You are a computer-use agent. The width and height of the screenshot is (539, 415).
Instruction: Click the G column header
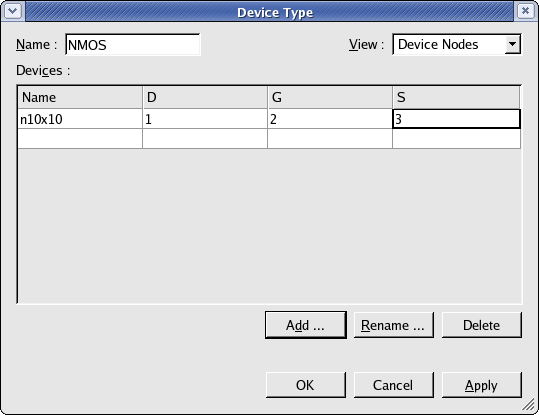[x=330, y=98]
